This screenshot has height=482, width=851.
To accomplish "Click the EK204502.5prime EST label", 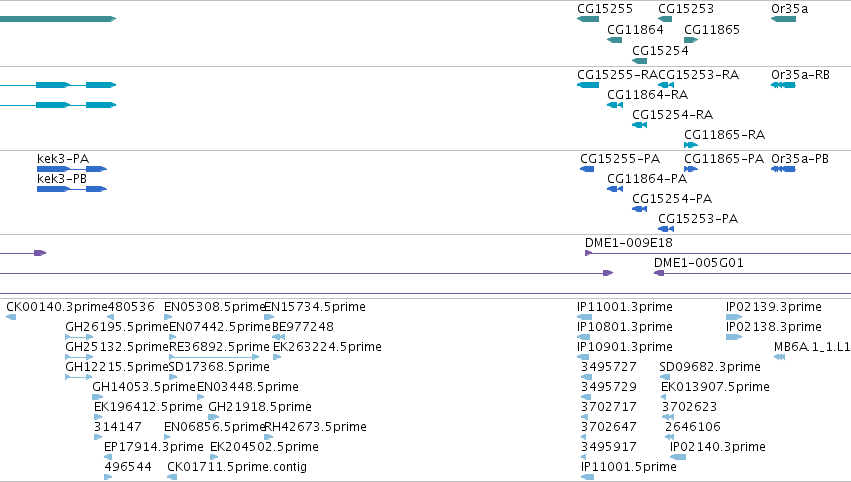I will click(x=264, y=447).
